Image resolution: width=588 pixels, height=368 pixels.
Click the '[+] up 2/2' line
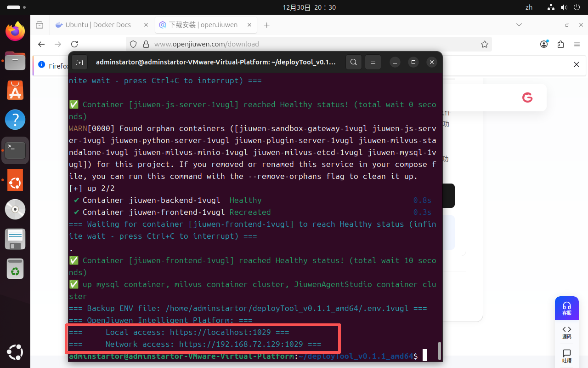point(92,188)
